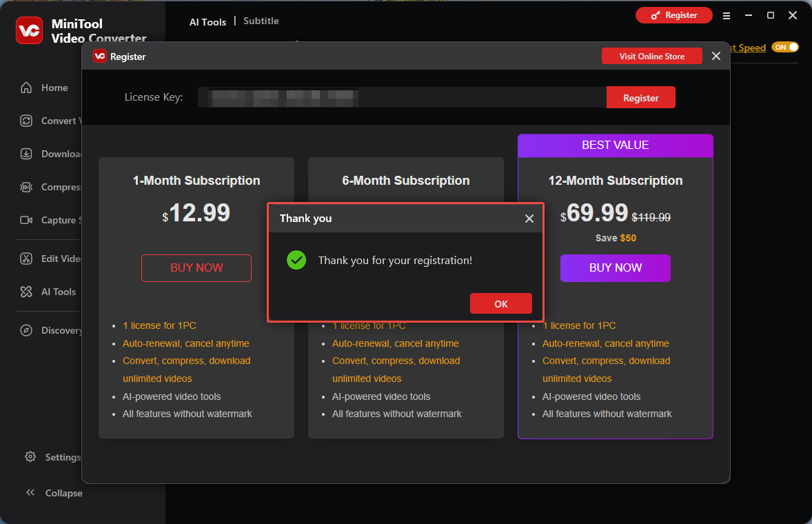
Task: Click the Convert sidebar icon
Action: pos(26,121)
